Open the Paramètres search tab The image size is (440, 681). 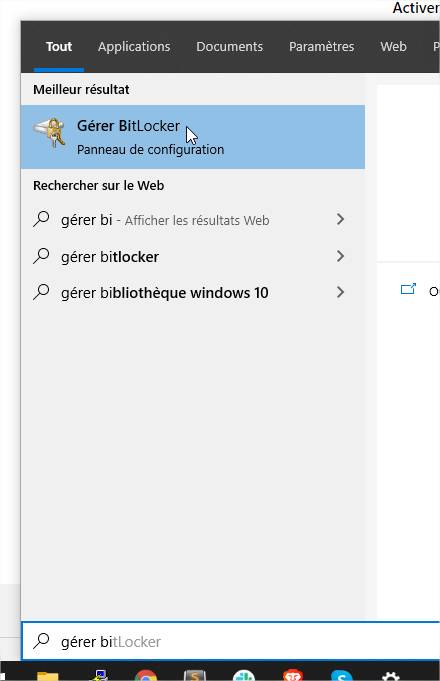coord(321,46)
